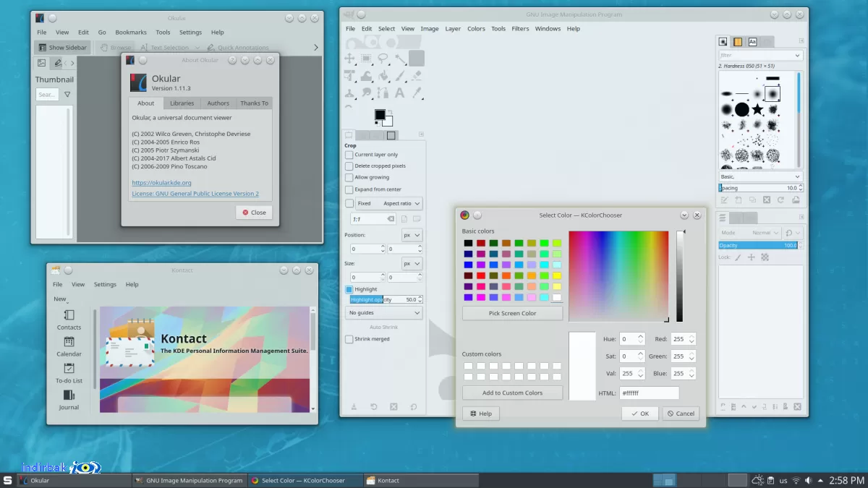Open the Bookmarks menu in Okular
Viewport: 868px width, 488px height.
131,33
